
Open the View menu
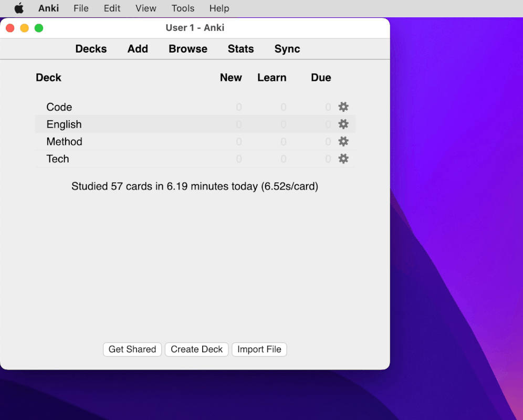[x=146, y=8]
